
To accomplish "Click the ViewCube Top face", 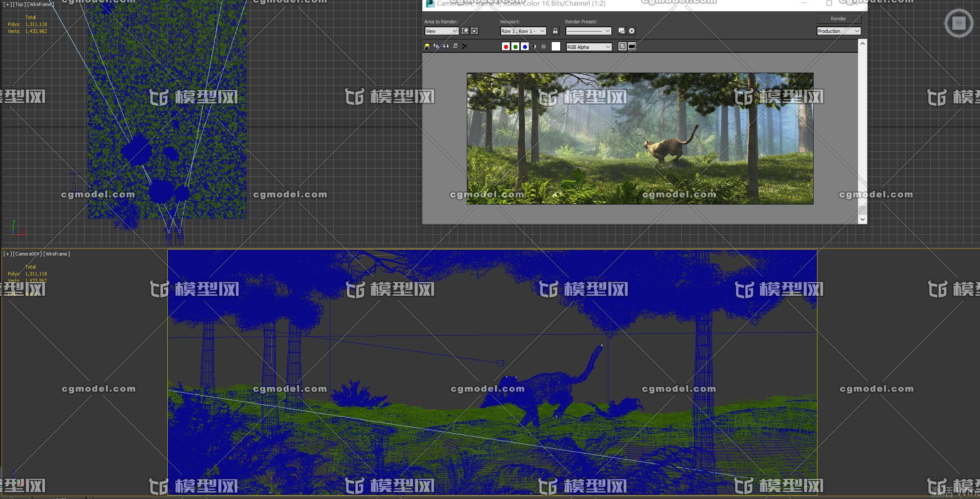I will click(959, 23).
